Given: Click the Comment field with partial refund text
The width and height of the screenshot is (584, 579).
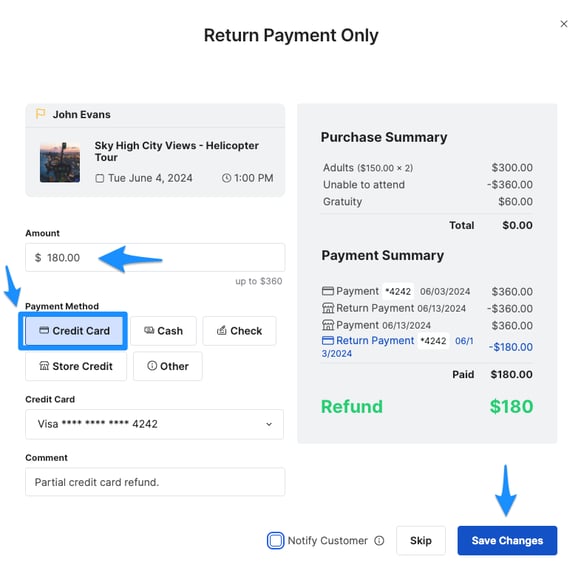Looking at the screenshot, I should click(155, 482).
